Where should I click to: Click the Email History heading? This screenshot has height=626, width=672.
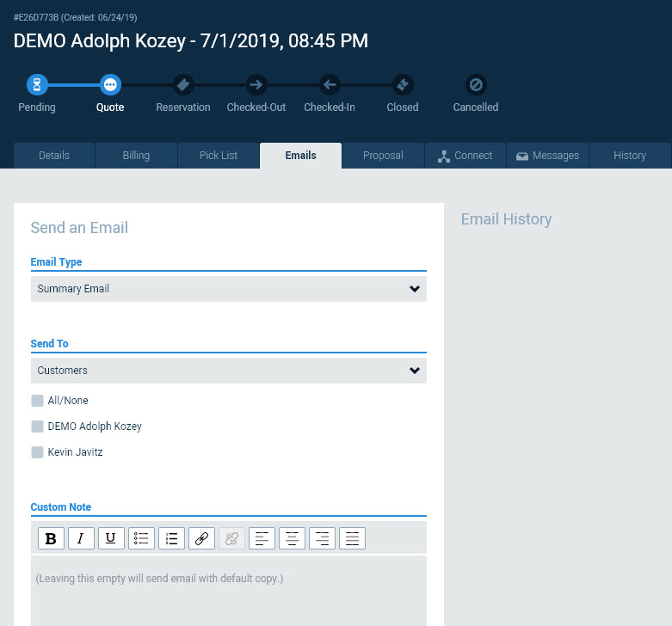(506, 219)
